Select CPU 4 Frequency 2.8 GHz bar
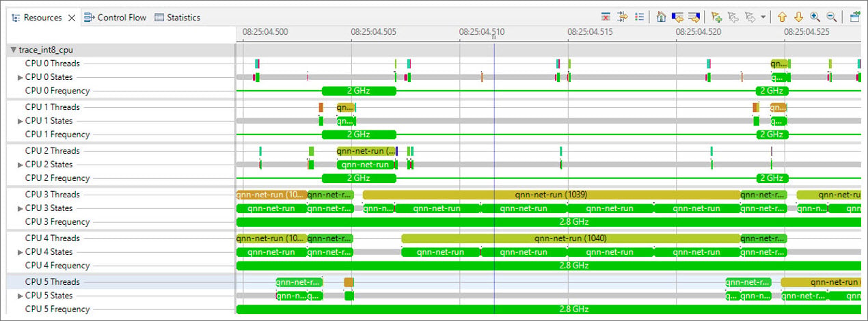Screen dimensions: 868x321 pos(549,266)
